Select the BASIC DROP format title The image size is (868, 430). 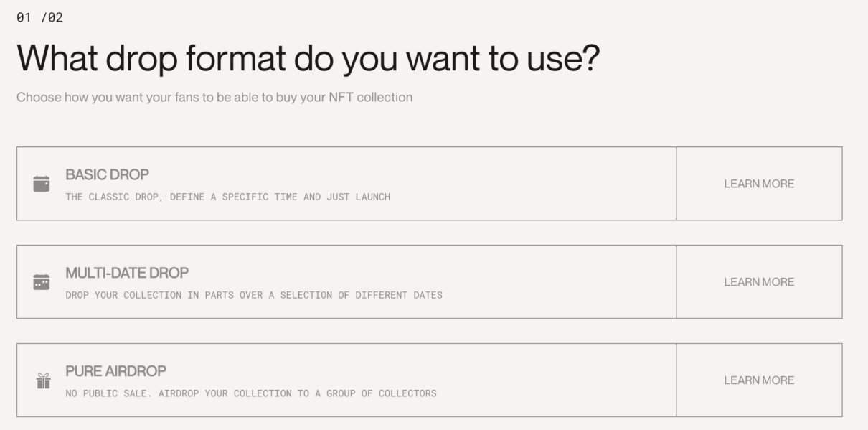[107, 175]
